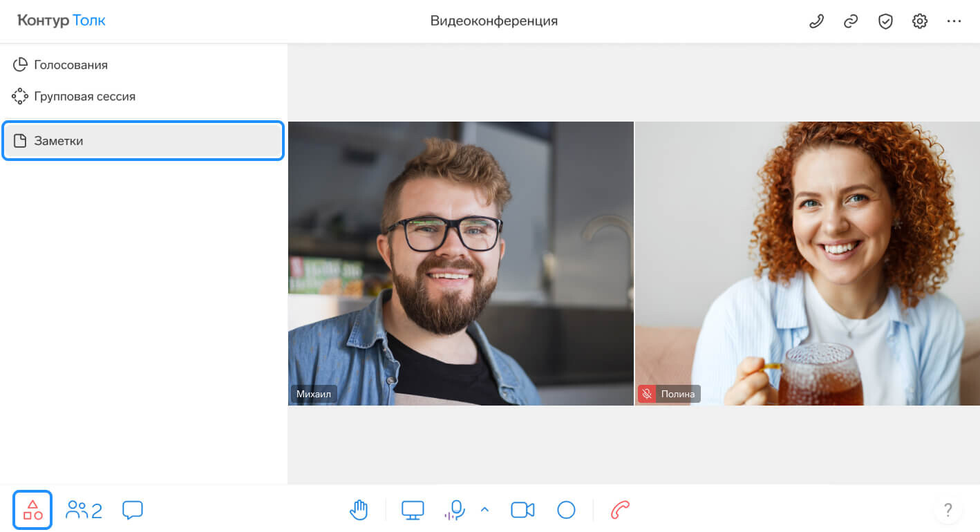The image size is (980, 532).
Task: Open the three-dots more menu
Action: pyautogui.click(x=954, y=21)
